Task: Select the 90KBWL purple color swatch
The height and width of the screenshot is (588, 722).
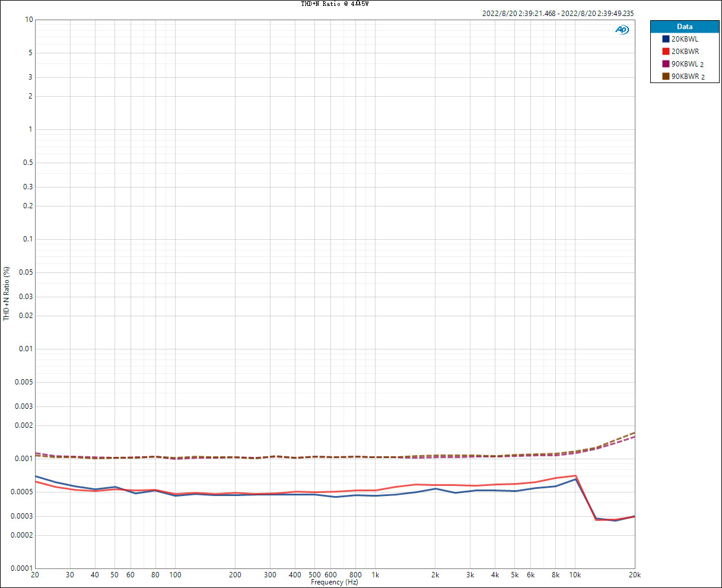Action: click(666, 64)
